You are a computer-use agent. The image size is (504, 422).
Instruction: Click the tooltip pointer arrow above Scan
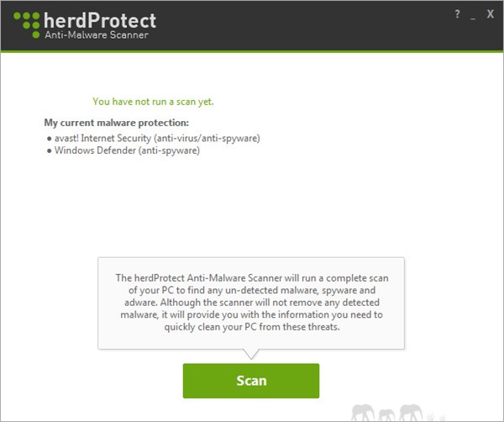251,351
